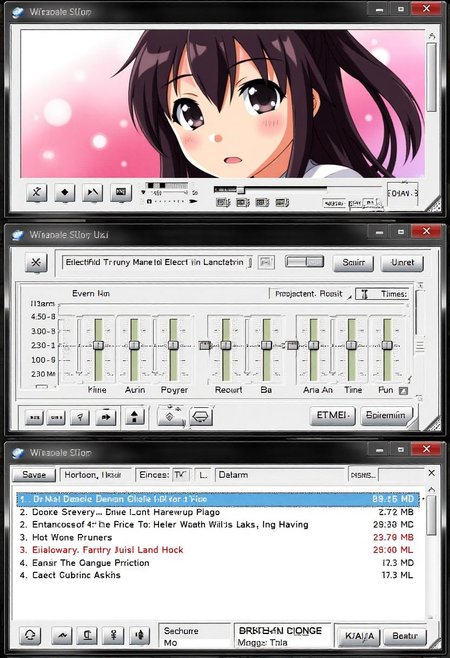Select the Hot Wone Rruners playlist entry
450x658 pixels.
coord(218,537)
